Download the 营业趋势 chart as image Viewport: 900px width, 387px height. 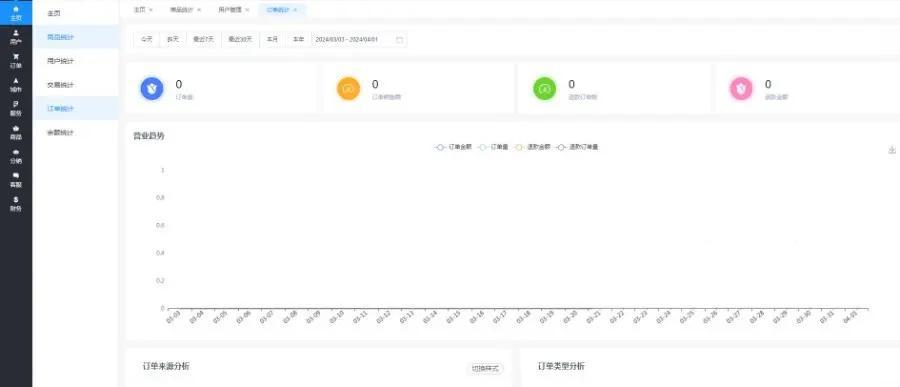(891, 150)
